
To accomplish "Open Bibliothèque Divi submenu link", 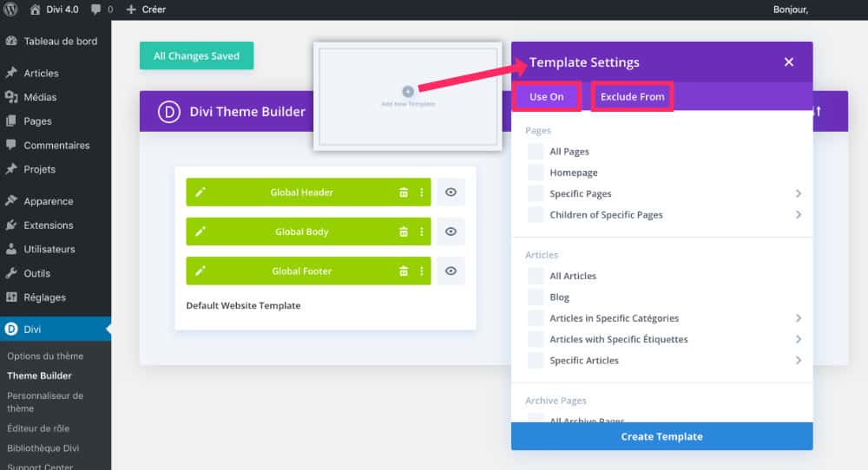I will [x=43, y=447].
